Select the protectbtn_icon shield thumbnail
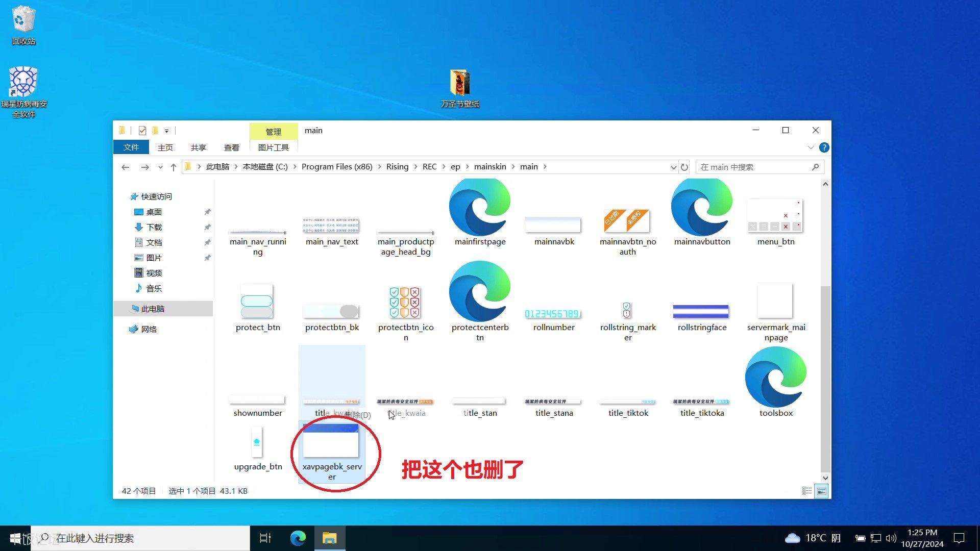 pos(405,302)
